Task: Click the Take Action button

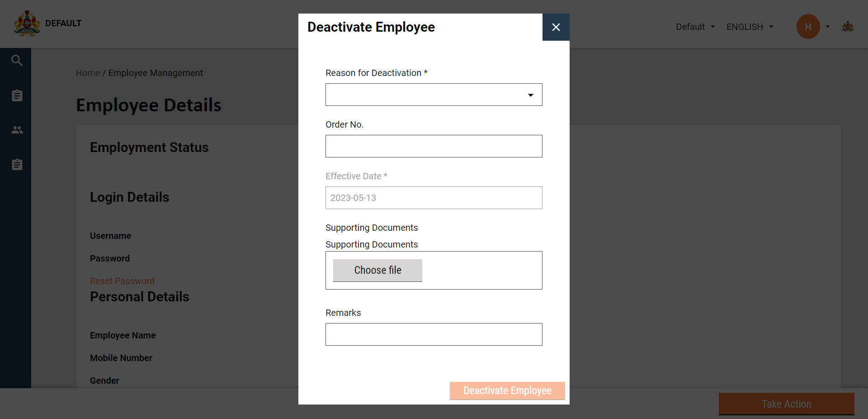Action: (x=786, y=404)
